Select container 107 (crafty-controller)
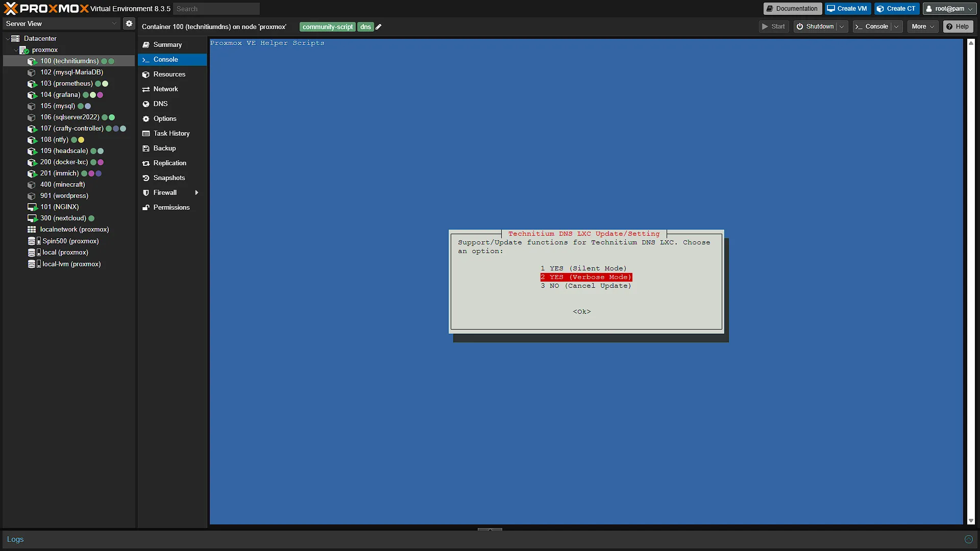This screenshot has height=551, width=980. pyautogui.click(x=69, y=129)
